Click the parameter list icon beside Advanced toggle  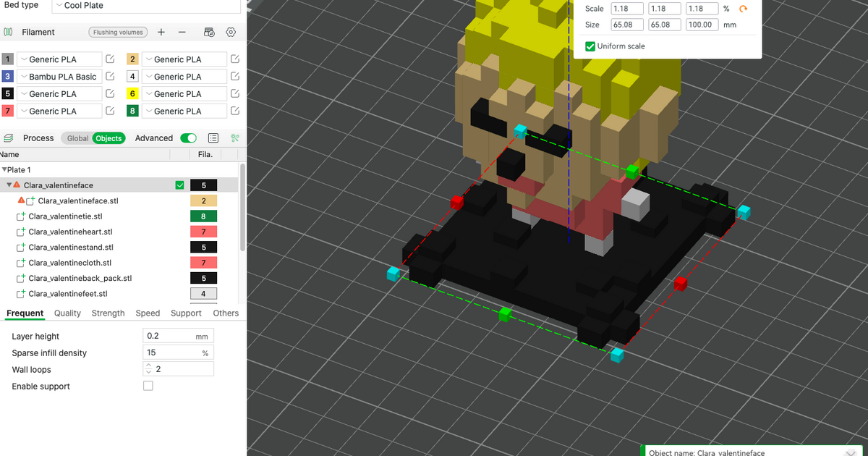tap(213, 138)
